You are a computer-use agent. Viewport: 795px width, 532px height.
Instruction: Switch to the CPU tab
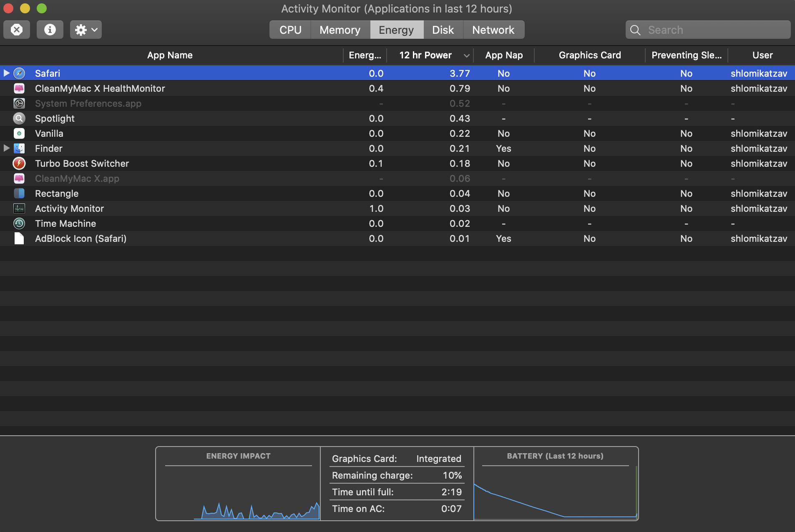290,30
